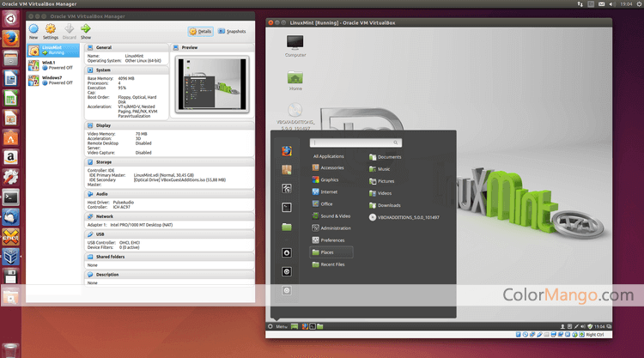The image size is (644, 358).
Task: Select All Applications category
Action: [329, 156]
